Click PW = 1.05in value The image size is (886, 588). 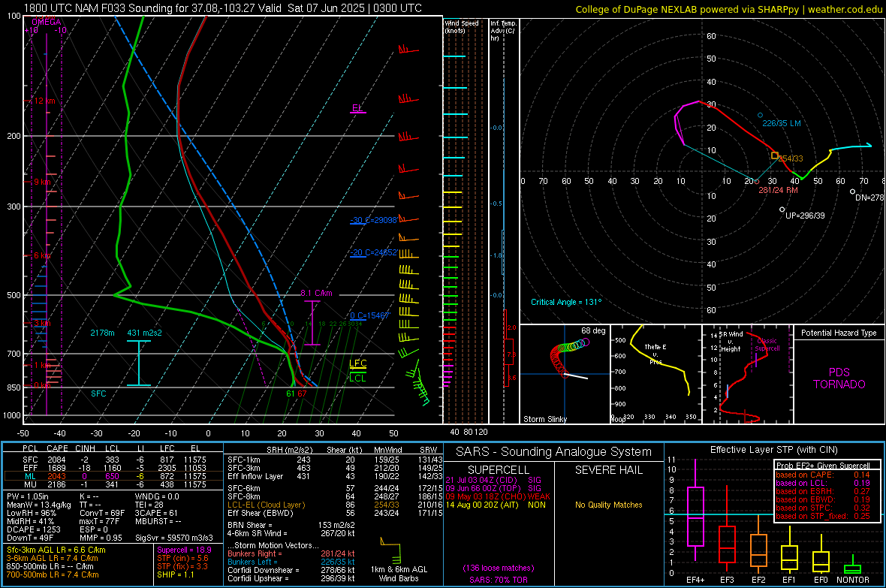pyautogui.click(x=29, y=496)
